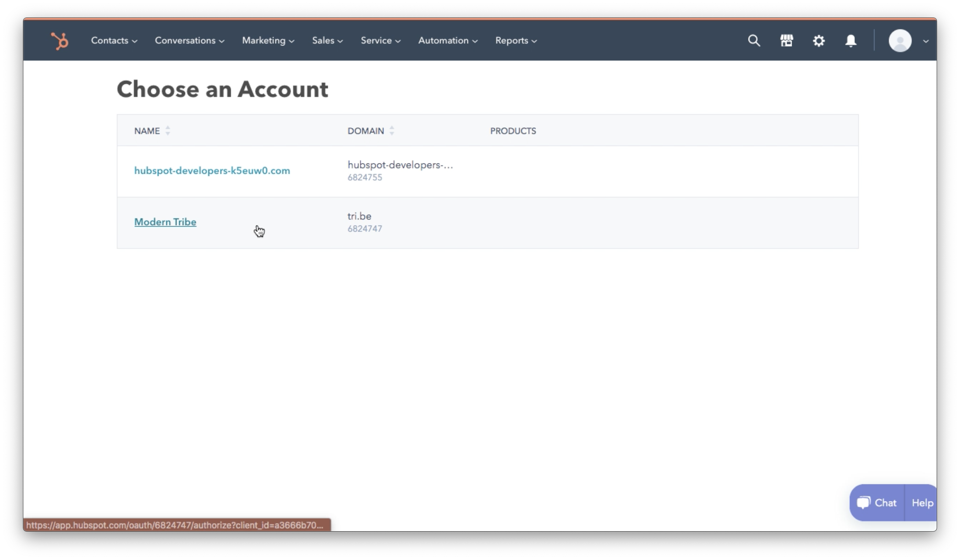Open the Sales menu

[327, 40]
